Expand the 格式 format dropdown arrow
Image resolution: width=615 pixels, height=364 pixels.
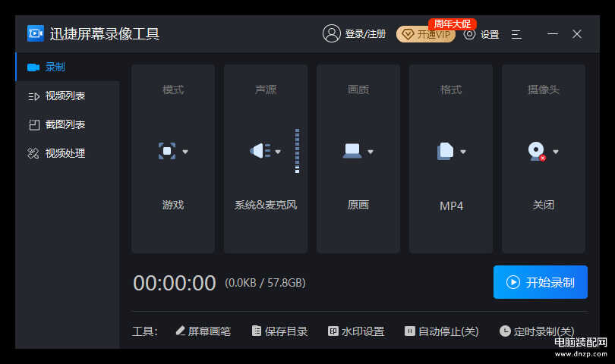(x=463, y=152)
